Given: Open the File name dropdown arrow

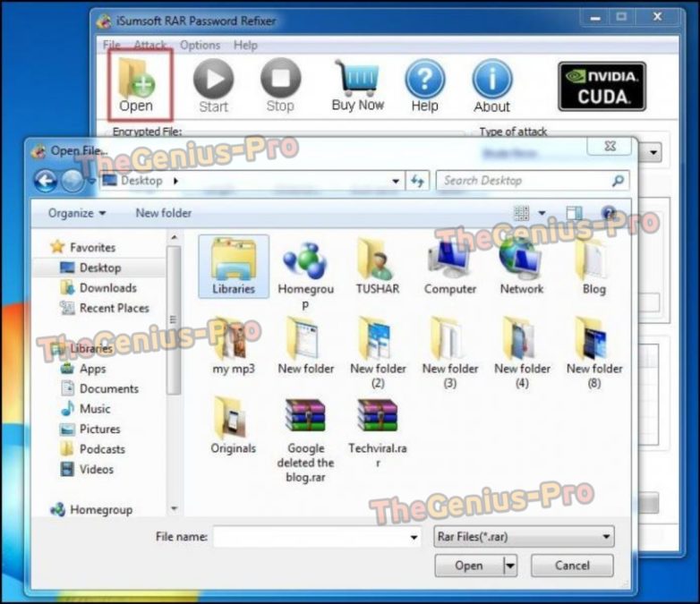Looking at the screenshot, I should 414,537.
